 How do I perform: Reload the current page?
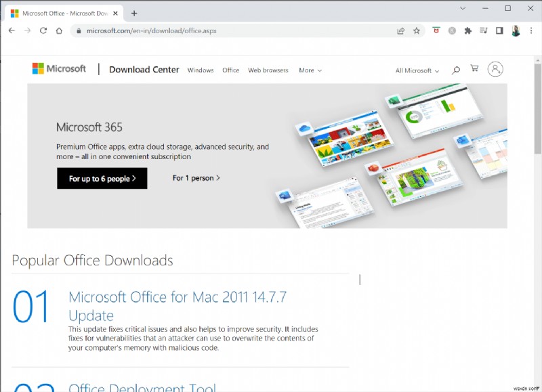click(x=43, y=30)
